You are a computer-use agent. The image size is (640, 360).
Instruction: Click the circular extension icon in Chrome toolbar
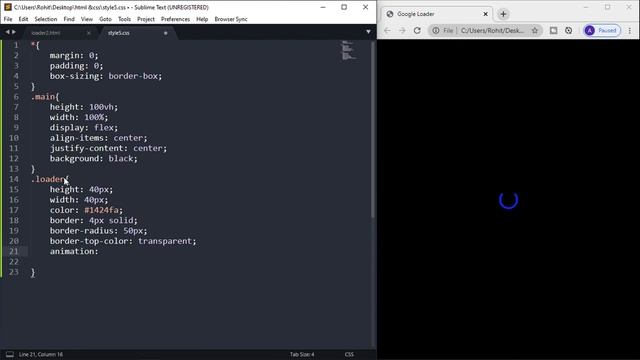tap(569, 31)
